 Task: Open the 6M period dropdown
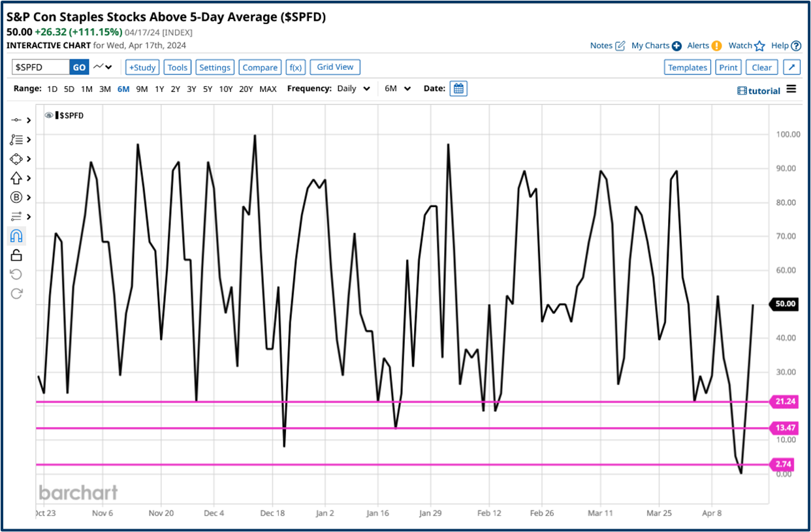click(397, 88)
